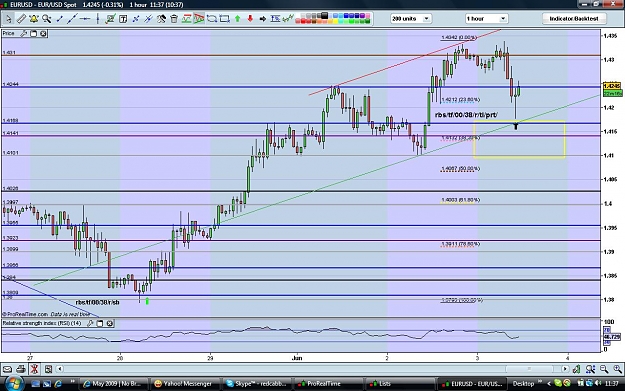625x391 pixels.
Task: Click the current price label 1.4245
Action: click(612, 86)
